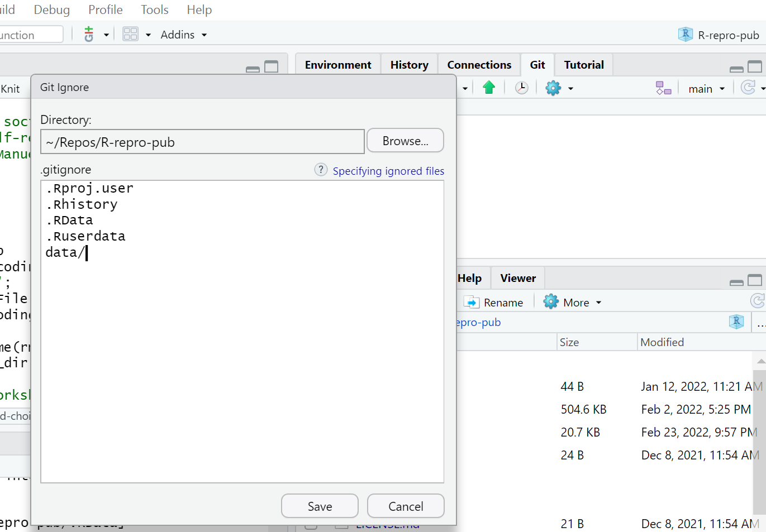Refresh the Files pane listing

pos(758,301)
